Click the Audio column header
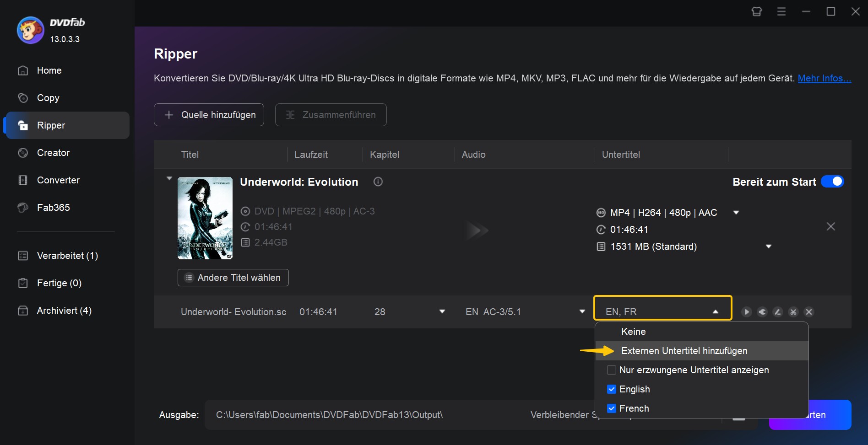The width and height of the screenshot is (868, 445). point(473,155)
